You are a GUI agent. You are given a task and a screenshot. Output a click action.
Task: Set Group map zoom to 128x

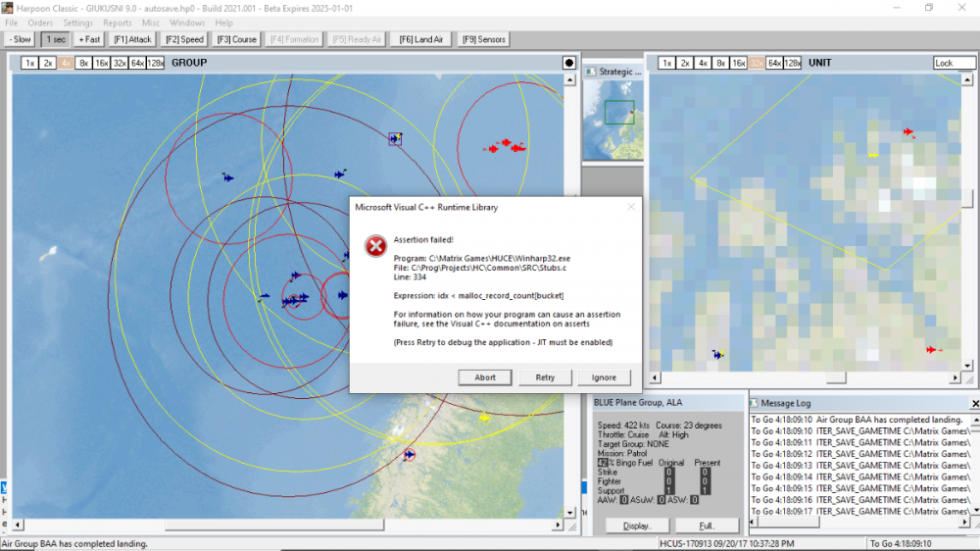tap(156, 63)
